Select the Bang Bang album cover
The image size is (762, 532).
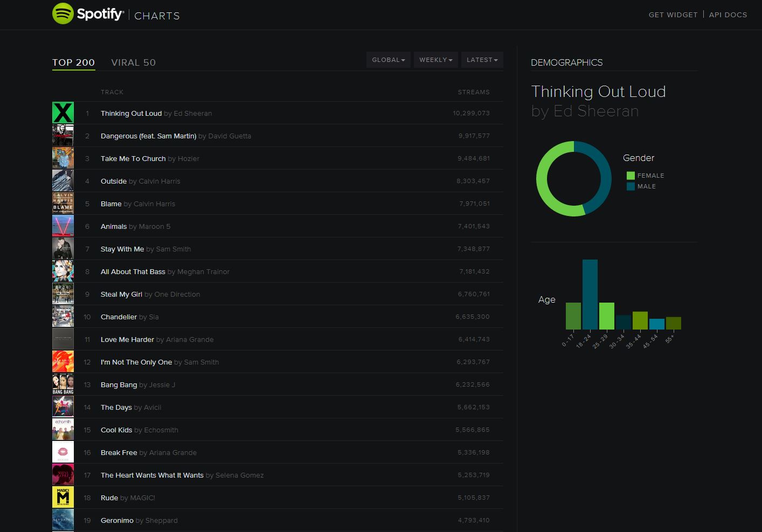tap(63, 384)
